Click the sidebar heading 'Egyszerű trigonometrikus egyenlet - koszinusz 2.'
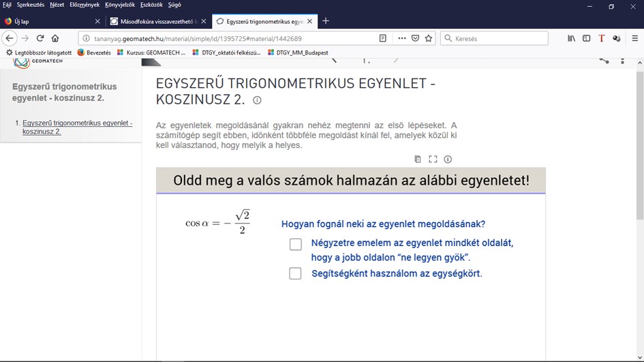 (x=65, y=93)
